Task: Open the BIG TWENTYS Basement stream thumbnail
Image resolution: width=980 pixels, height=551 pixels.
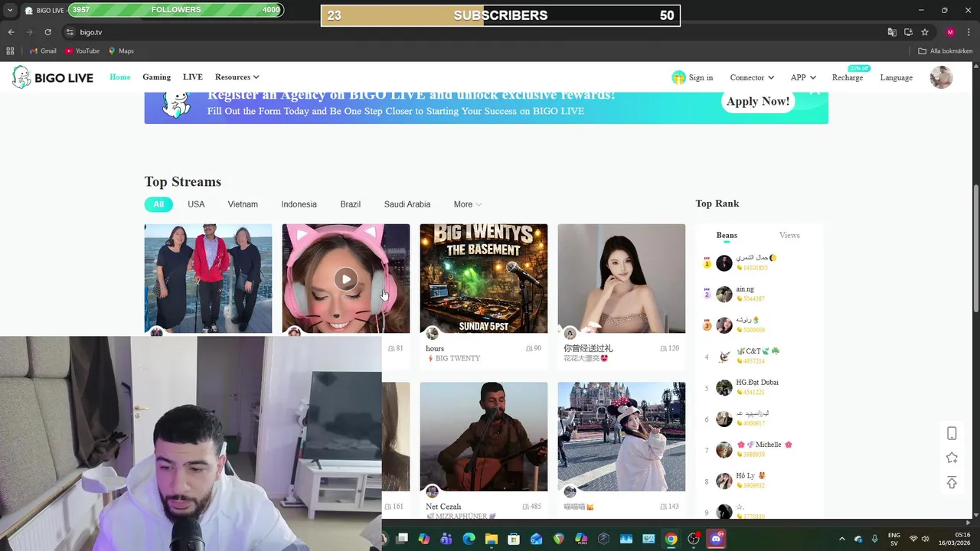Action: pyautogui.click(x=483, y=279)
